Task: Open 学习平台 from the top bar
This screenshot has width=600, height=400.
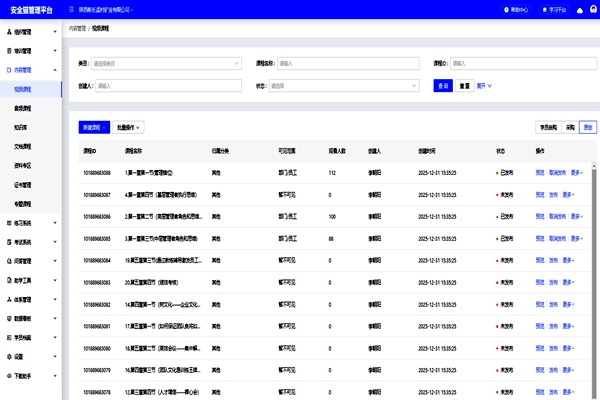Action: [x=552, y=9]
